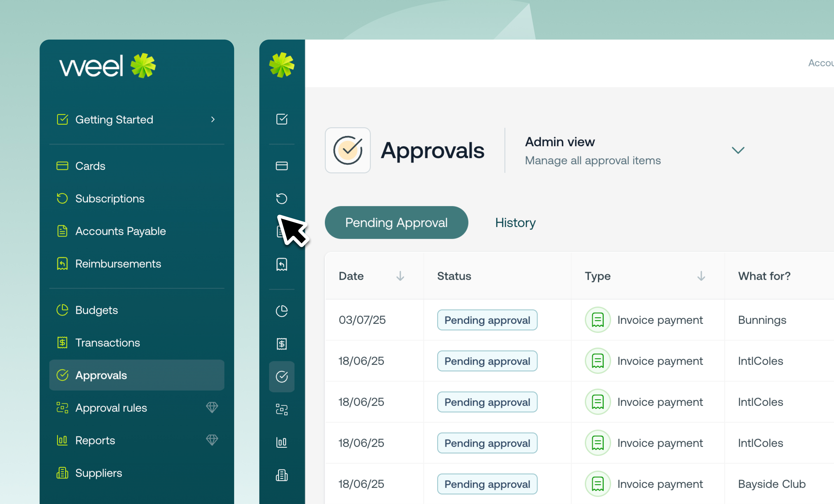834x504 pixels.
Task: Go to Budgets in the expanded sidebar
Action: pos(96,310)
